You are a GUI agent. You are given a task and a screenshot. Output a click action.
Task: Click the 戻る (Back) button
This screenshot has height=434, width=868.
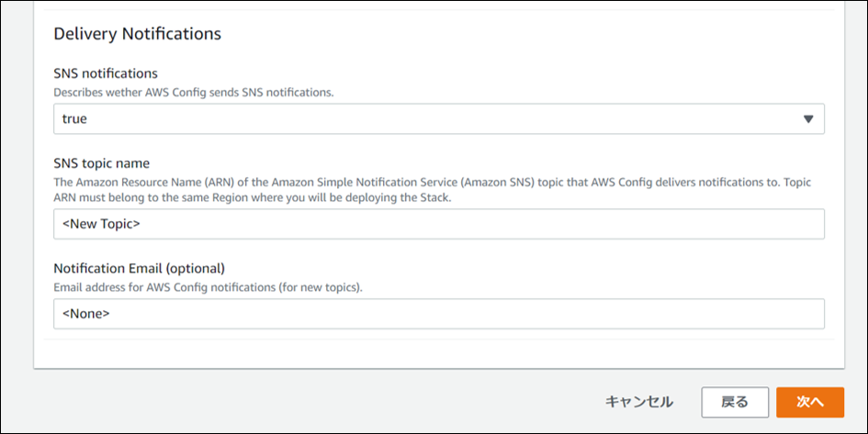point(734,402)
